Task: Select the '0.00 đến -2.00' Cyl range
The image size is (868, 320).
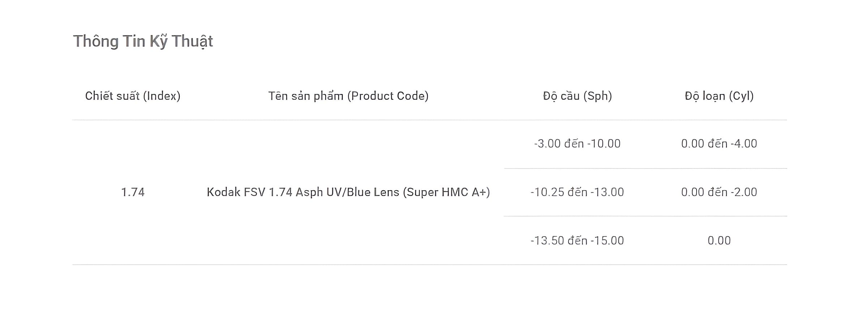Action: click(719, 192)
